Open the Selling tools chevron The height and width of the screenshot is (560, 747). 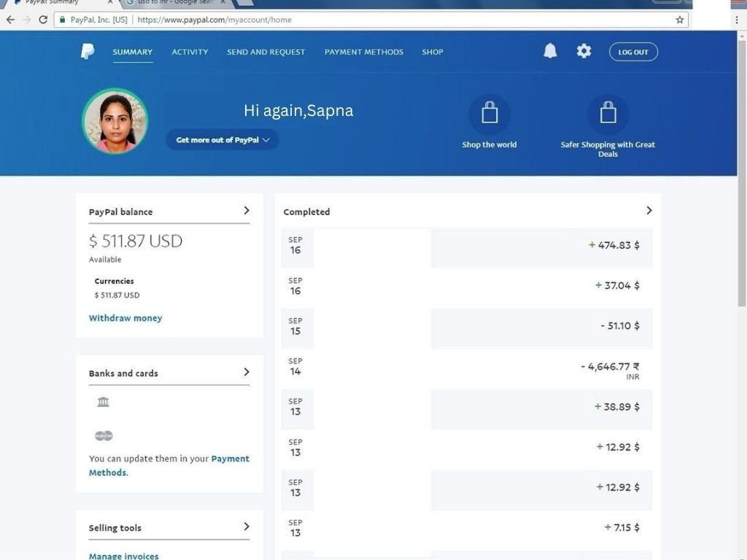tap(247, 526)
